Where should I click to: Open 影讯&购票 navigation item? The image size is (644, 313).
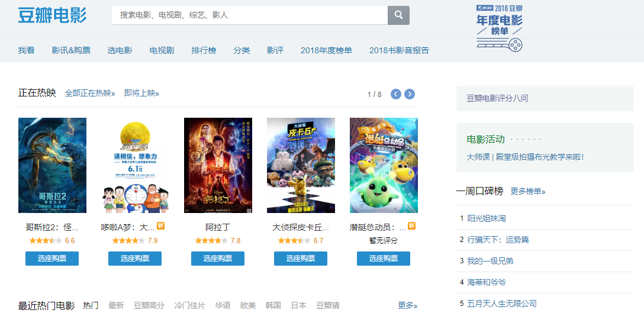(x=71, y=50)
